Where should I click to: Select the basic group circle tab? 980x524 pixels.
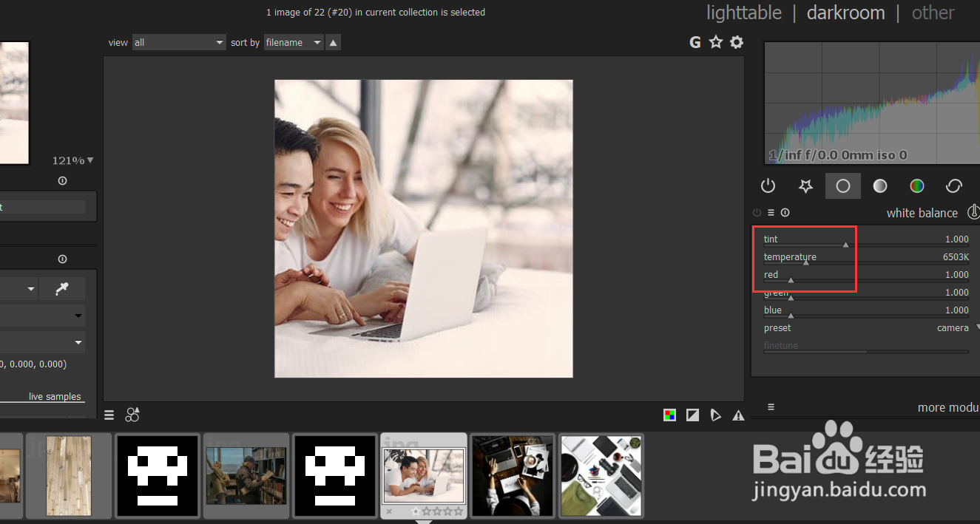pos(843,186)
